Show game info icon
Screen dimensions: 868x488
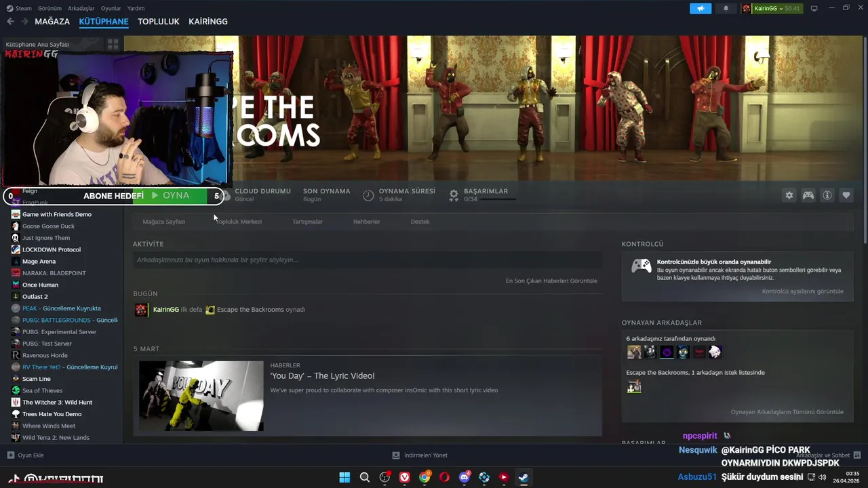pos(827,195)
